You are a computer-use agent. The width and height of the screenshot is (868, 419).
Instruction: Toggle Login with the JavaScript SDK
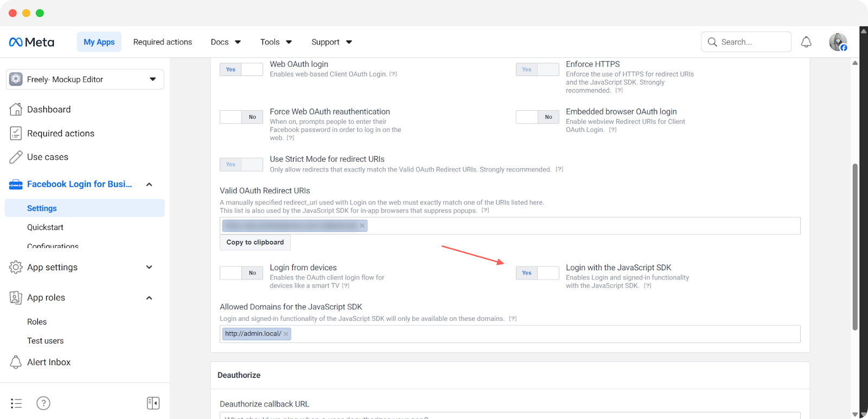[x=537, y=273]
